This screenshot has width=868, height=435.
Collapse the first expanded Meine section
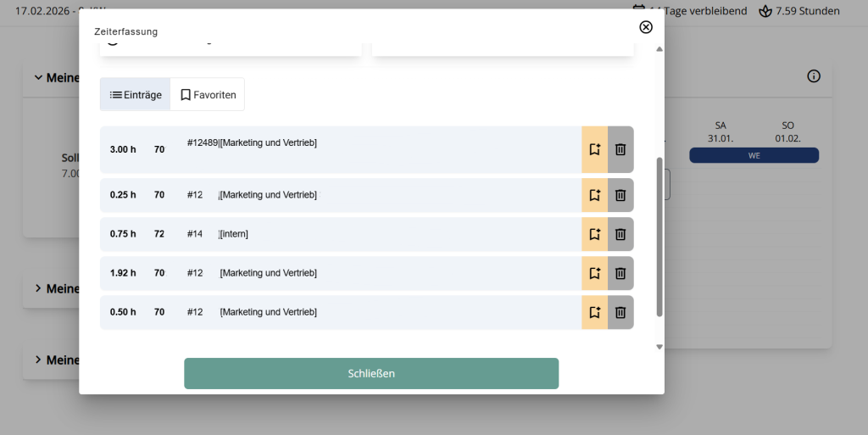[x=38, y=77]
